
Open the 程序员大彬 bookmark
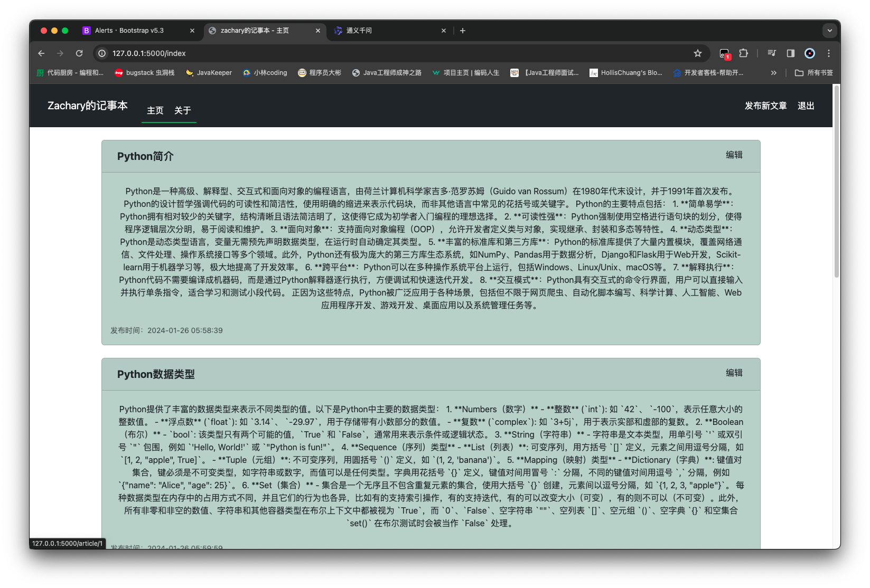coord(320,73)
